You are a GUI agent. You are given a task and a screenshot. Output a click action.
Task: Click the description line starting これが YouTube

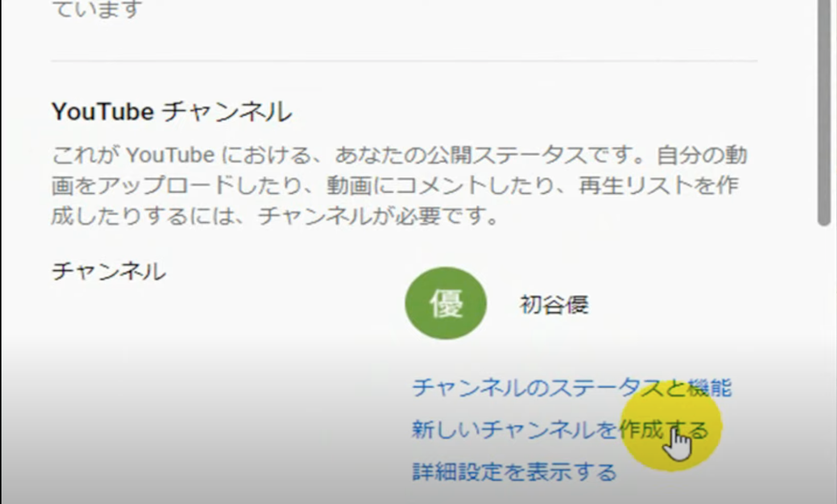[x=399, y=155]
